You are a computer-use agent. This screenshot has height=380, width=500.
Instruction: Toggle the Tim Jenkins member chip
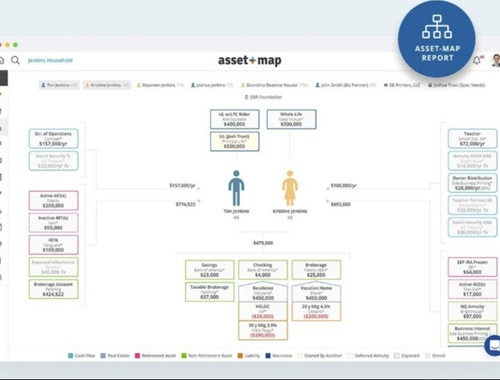click(x=59, y=85)
